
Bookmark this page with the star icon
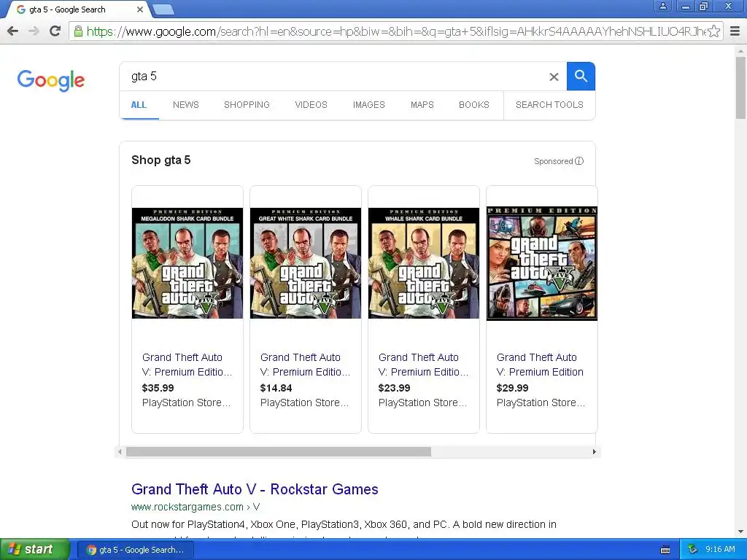(x=713, y=31)
